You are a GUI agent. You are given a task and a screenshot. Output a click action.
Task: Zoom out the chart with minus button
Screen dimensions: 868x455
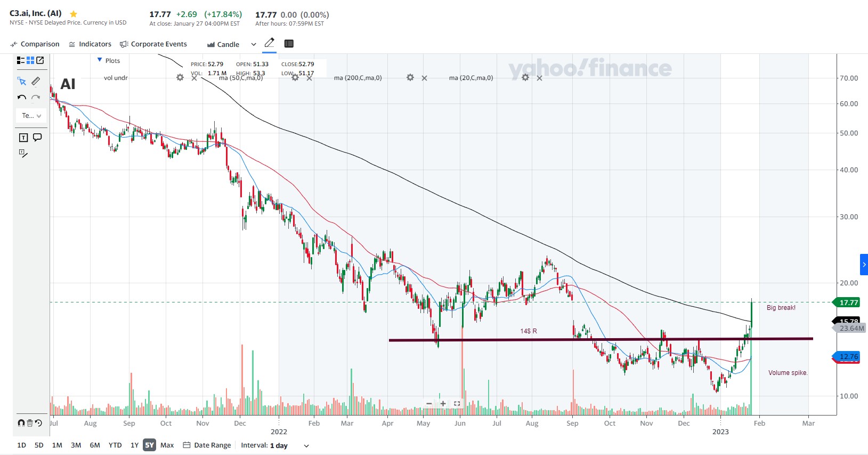pos(429,404)
